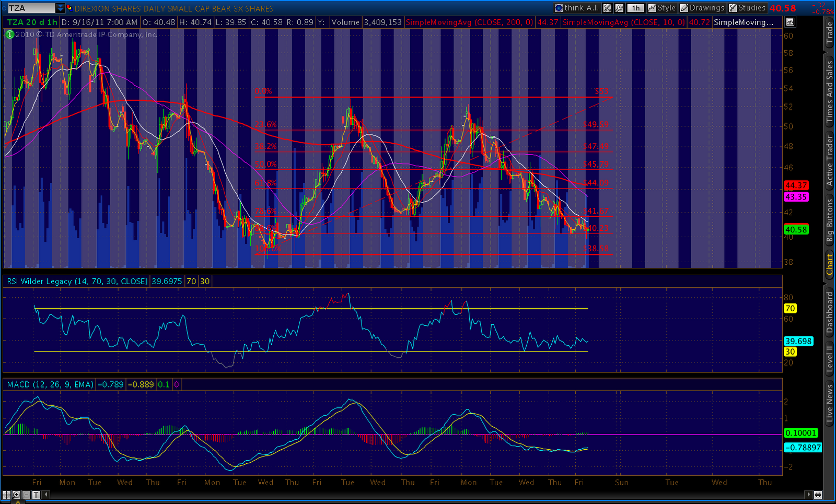Click the 38.2% Fibonacci retracement label
Viewport: 836px width, 504px height.
coord(266,146)
